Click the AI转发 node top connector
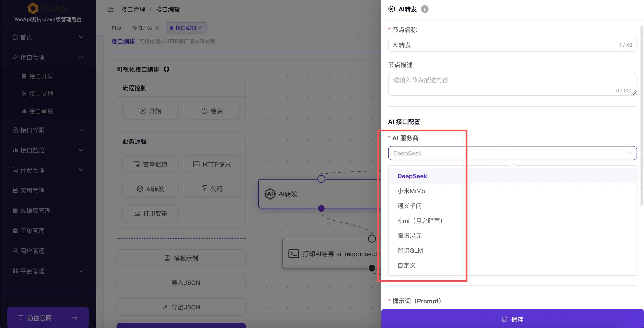The image size is (644, 328). [321, 179]
